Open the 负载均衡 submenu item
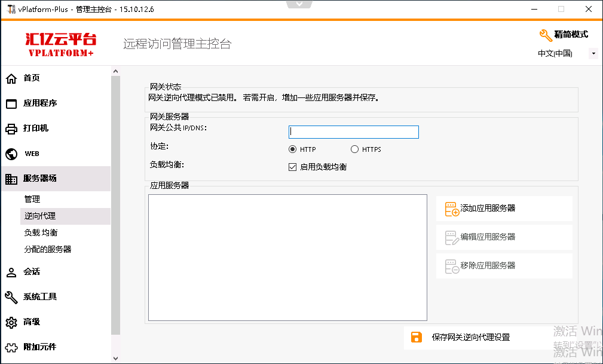The image size is (603, 364). pos(41,233)
